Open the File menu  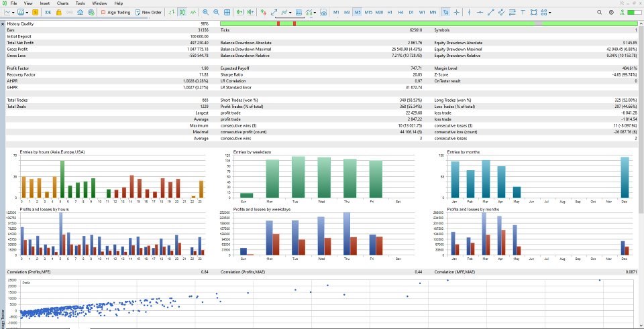point(13,3)
